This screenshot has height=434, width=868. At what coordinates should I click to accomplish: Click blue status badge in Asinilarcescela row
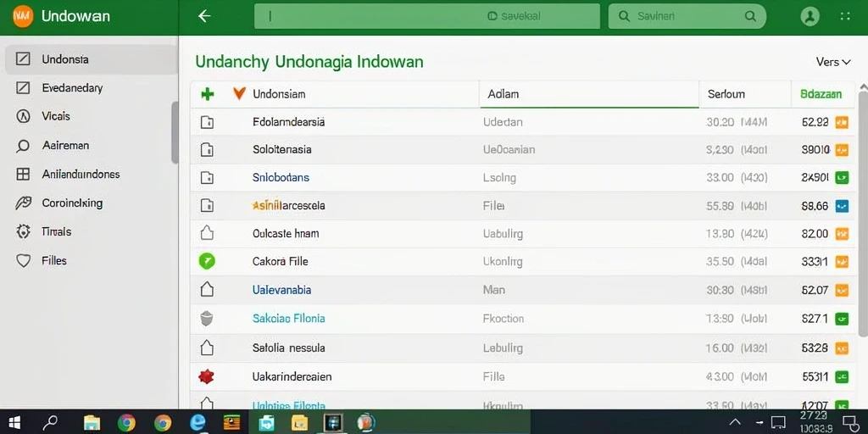click(842, 206)
